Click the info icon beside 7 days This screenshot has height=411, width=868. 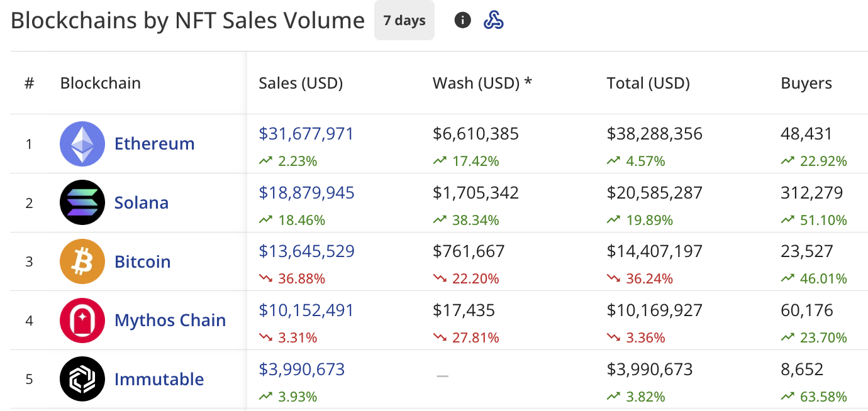462,20
